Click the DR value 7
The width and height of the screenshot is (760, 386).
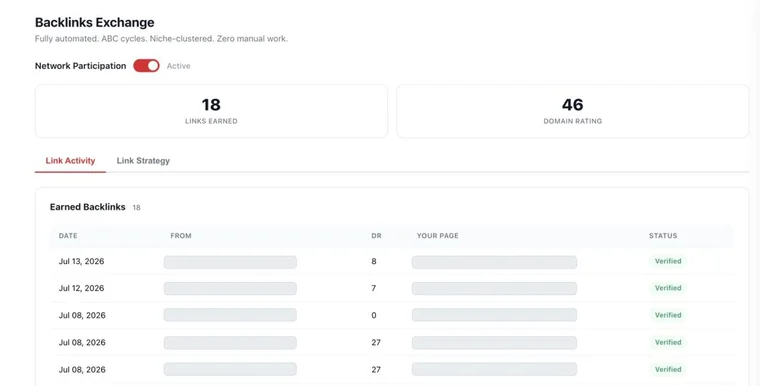374,288
